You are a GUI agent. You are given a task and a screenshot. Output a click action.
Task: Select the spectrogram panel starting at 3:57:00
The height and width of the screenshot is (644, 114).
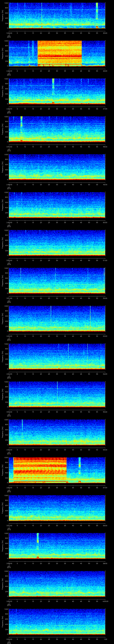(57, 508)
